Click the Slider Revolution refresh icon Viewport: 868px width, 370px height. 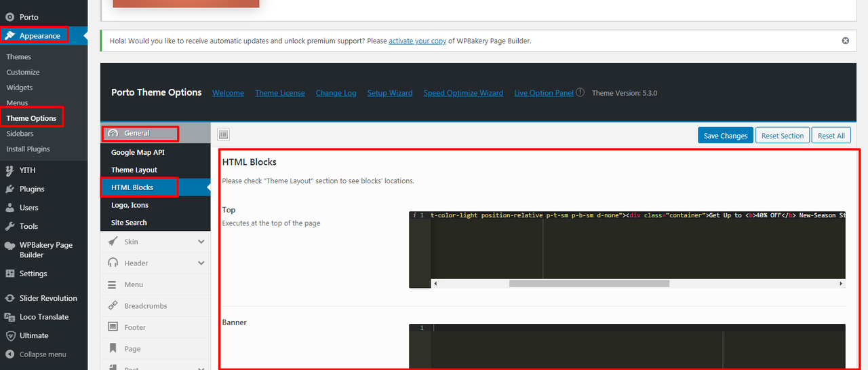click(9, 298)
